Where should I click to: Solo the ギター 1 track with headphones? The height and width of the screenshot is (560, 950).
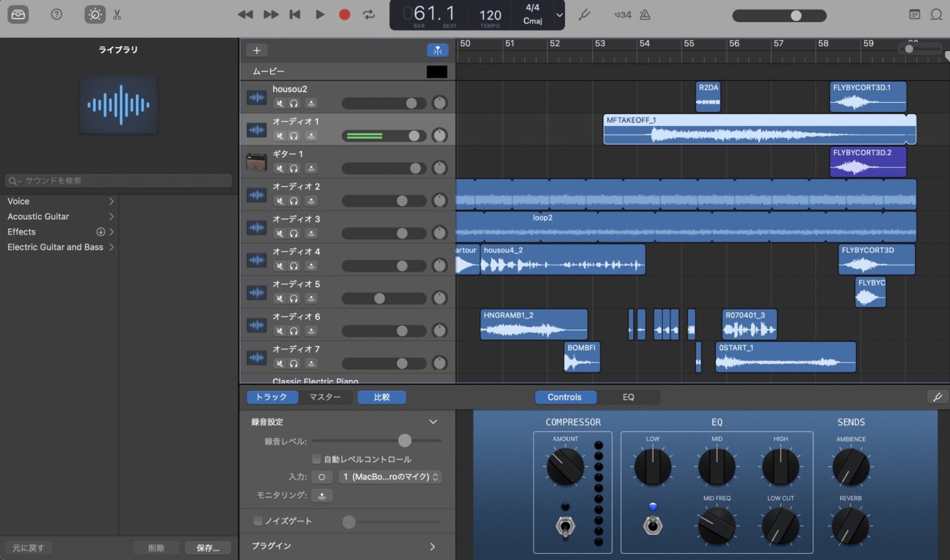pos(294,169)
